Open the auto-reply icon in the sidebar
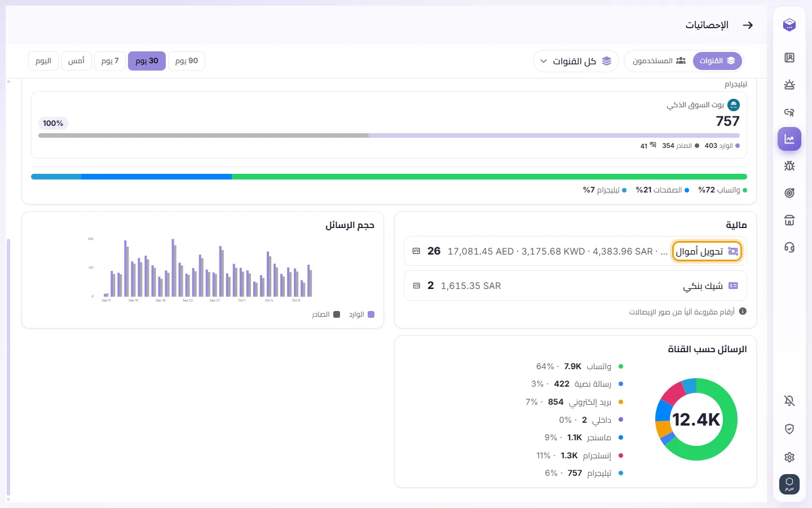 (x=789, y=112)
